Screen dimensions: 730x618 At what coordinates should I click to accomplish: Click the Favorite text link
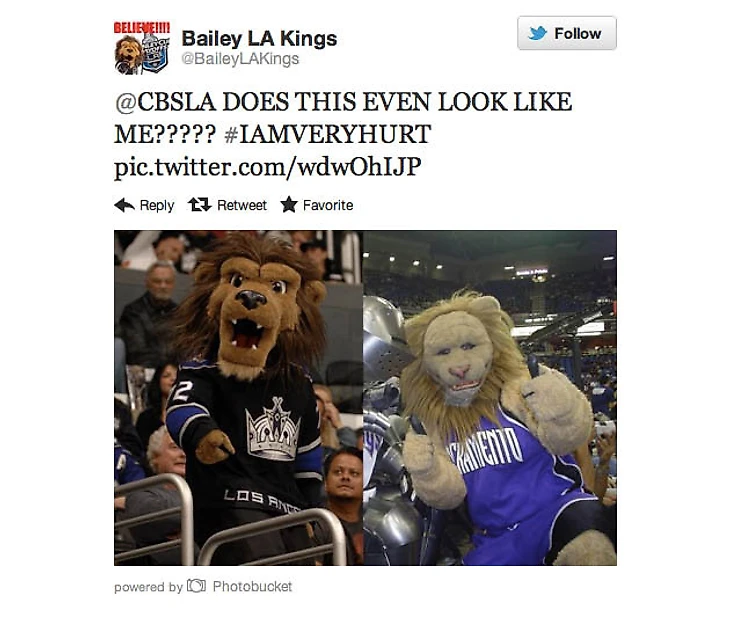click(328, 205)
